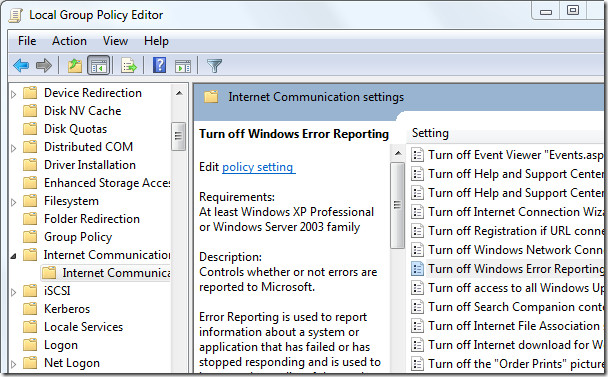The width and height of the screenshot is (608, 377).
Task: Click the Export List toolbar icon
Action: [x=129, y=65]
